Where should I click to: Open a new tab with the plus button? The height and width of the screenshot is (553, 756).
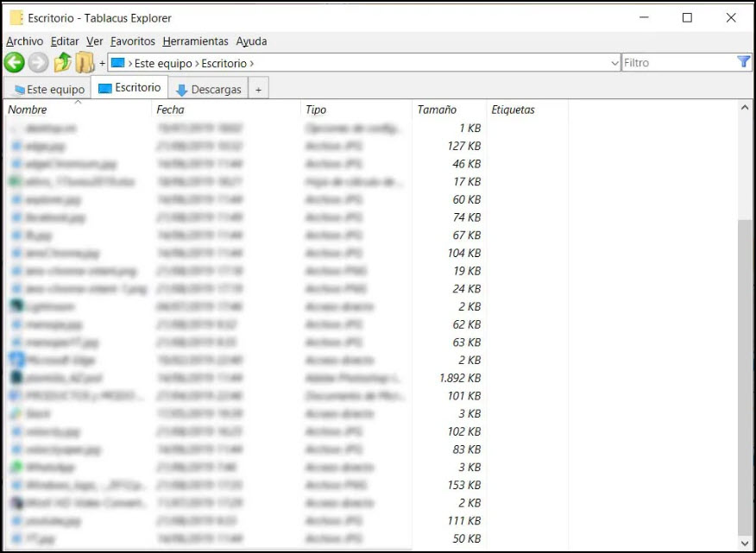click(x=258, y=89)
